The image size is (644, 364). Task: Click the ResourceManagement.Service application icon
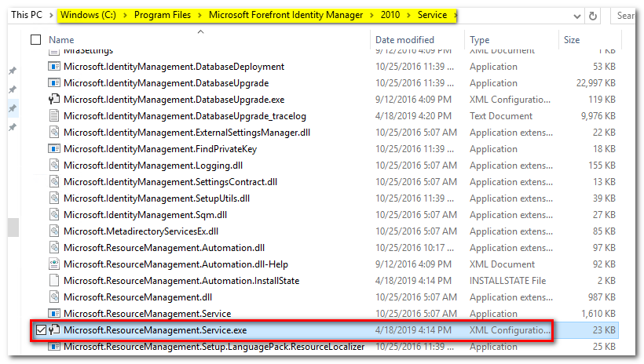pos(54,314)
